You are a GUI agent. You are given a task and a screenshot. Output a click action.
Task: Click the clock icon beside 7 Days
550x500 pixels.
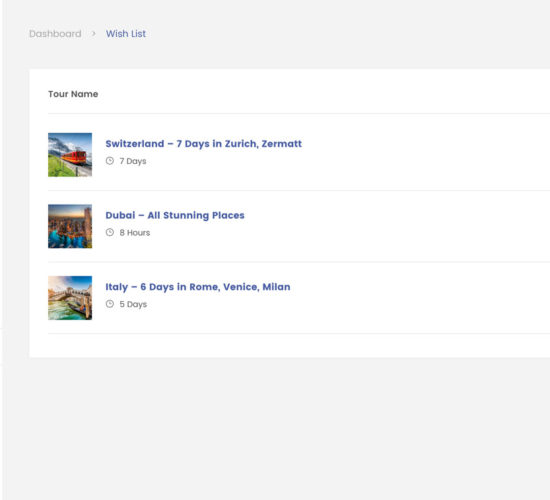click(x=110, y=161)
